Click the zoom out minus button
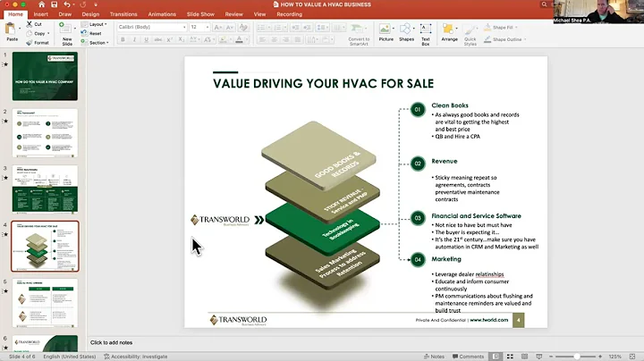Viewport: 644px width, 361px height. tap(551, 357)
